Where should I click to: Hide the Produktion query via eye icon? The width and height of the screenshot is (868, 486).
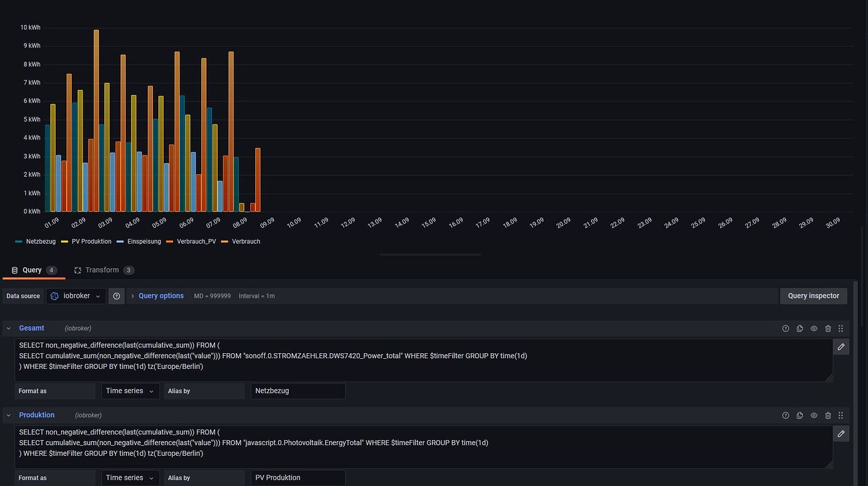(x=814, y=415)
